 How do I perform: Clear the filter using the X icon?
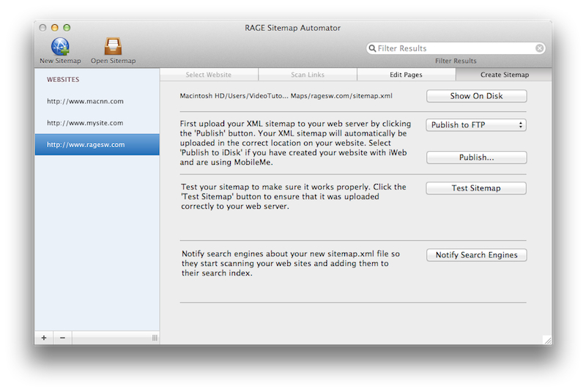pyautogui.click(x=539, y=48)
